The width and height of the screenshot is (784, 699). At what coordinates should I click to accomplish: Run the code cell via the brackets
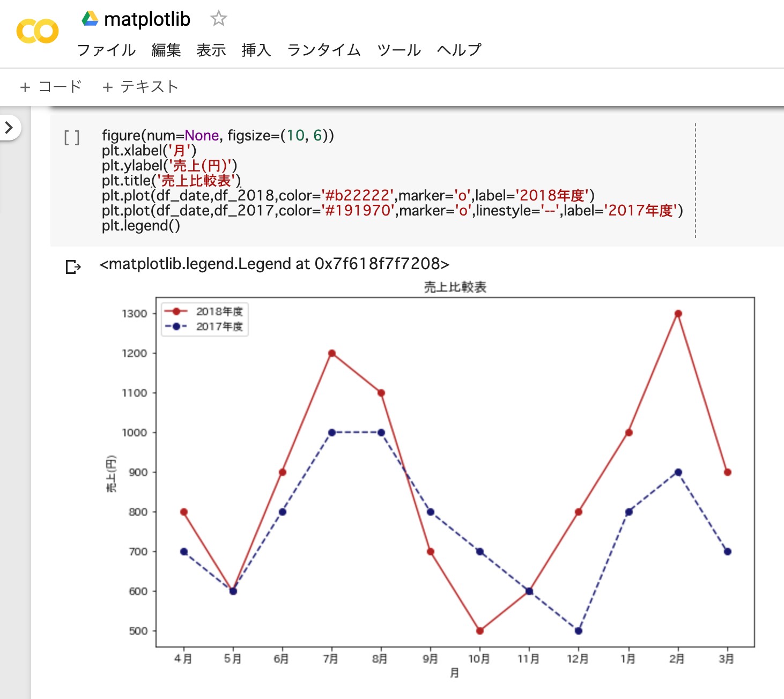tap(72, 138)
